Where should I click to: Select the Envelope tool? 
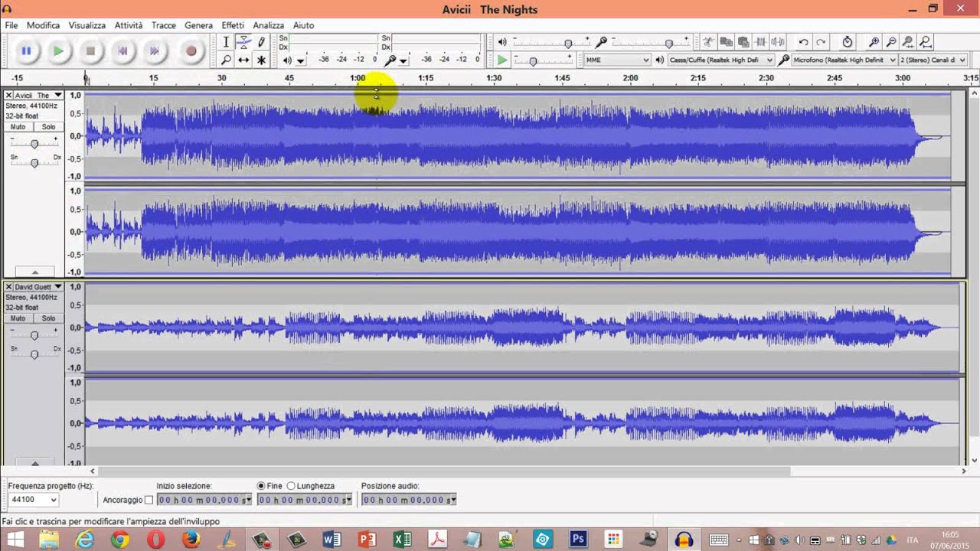243,42
